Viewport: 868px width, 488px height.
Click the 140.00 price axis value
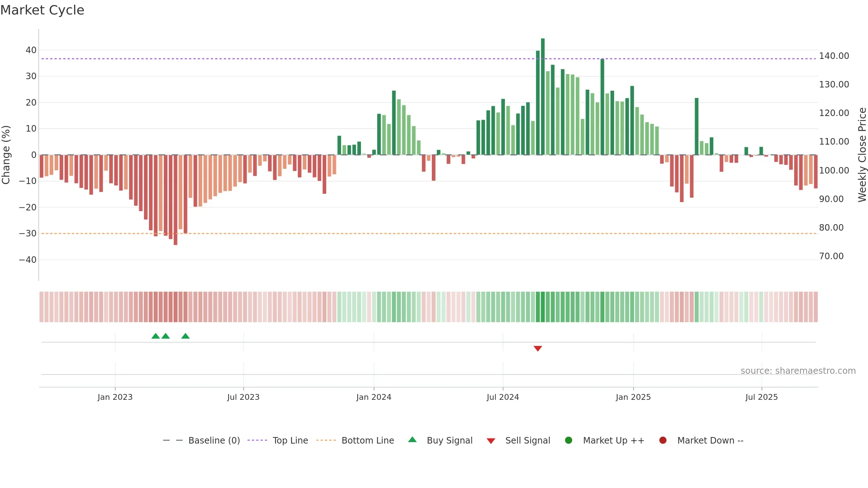[834, 56]
